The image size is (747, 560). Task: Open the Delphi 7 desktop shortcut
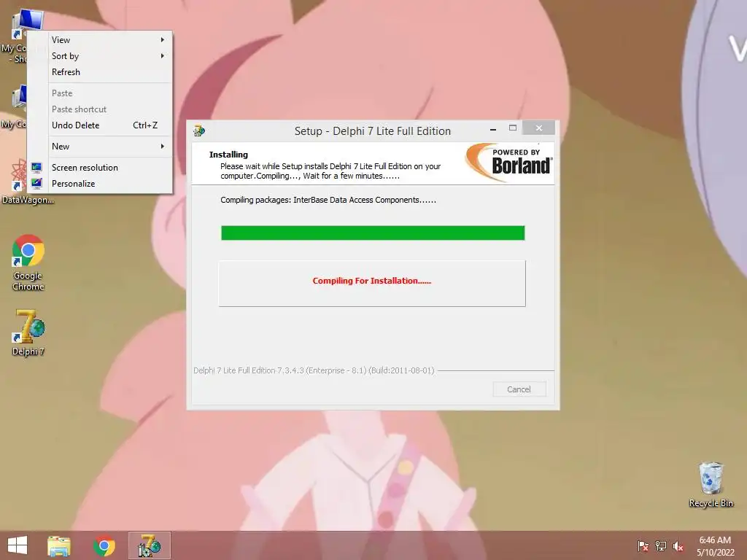(x=28, y=332)
